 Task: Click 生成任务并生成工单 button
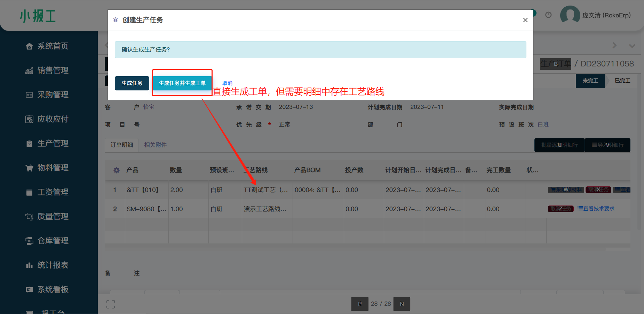pos(182,83)
